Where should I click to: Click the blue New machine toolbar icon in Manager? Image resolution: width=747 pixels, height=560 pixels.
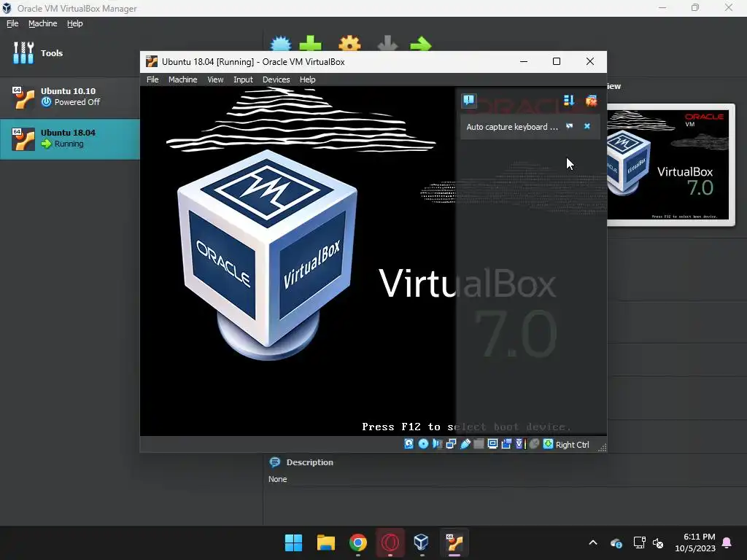point(281,44)
